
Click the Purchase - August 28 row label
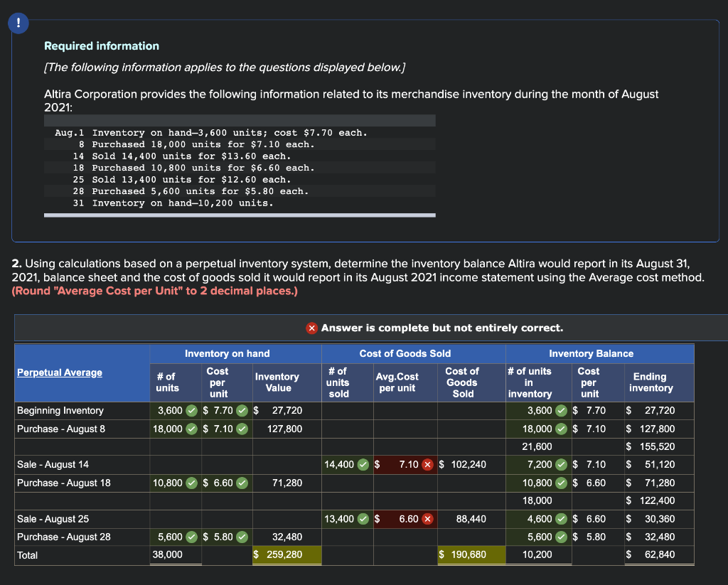point(64,537)
